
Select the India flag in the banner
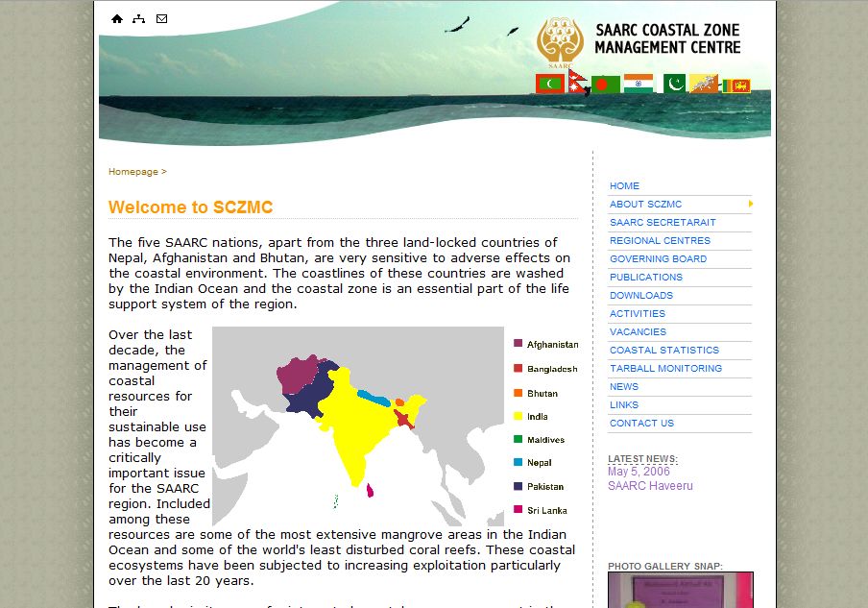pyautogui.click(x=639, y=83)
